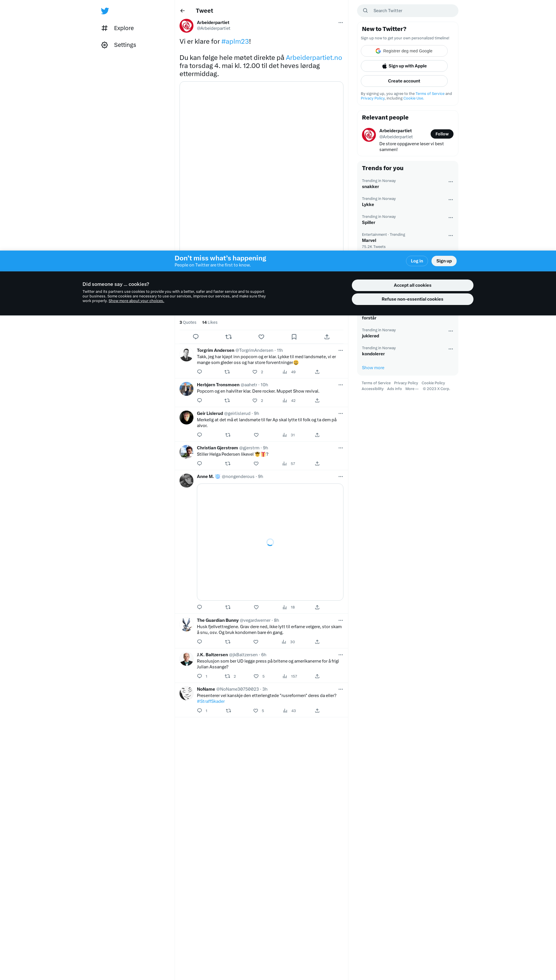Screen dimensions: 556x980
Task: Retweet the main tweet
Action: [x=228, y=337]
